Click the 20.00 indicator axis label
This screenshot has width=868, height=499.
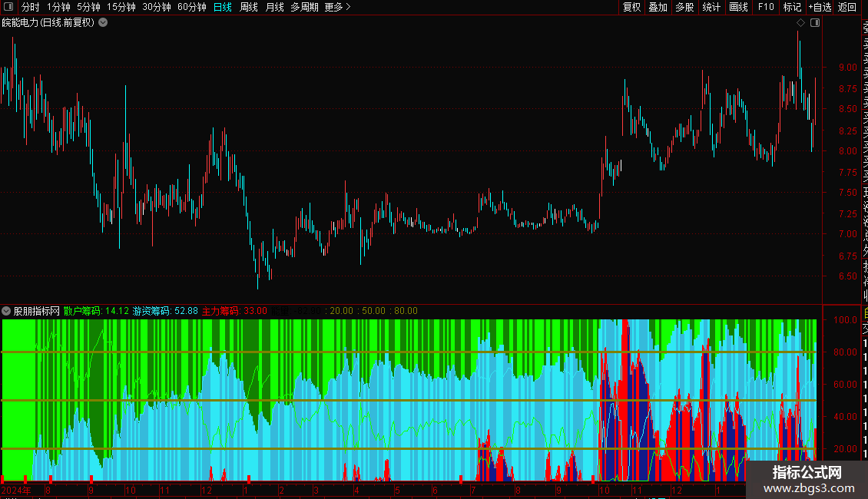click(x=845, y=448)
